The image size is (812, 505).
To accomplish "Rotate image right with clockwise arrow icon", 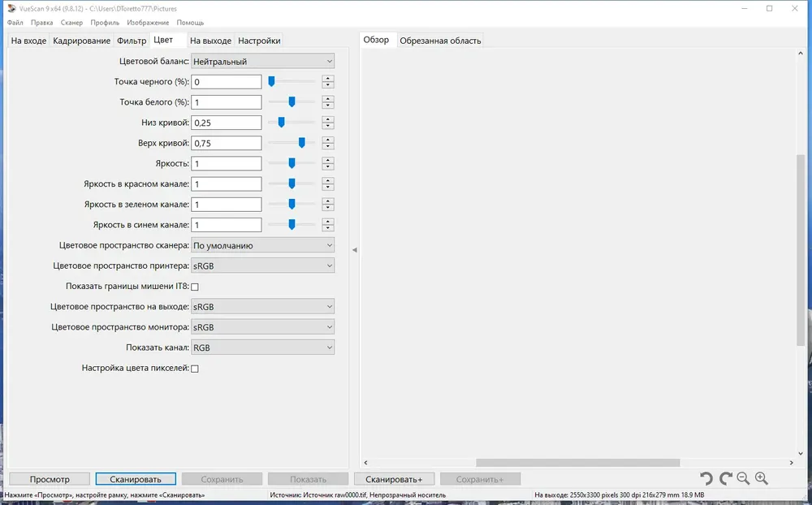I will [x=725, y=478].
